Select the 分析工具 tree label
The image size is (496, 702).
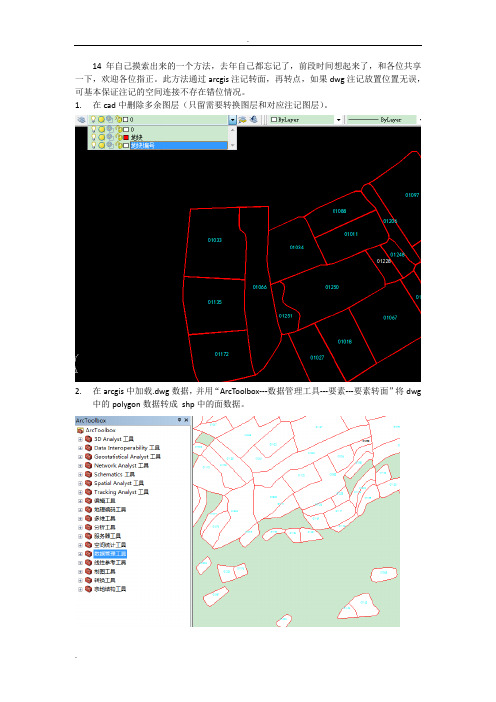(105, 527)
